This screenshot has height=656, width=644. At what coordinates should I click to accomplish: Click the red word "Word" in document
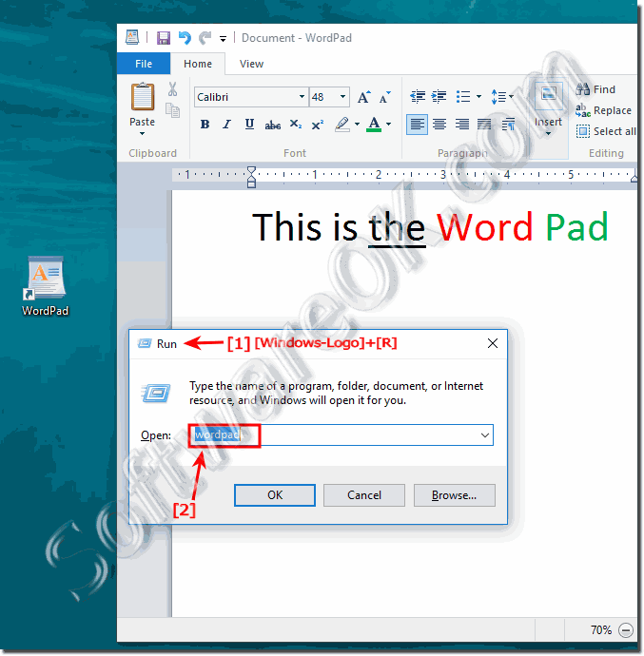pyautogui.click(x=484, y=227)
